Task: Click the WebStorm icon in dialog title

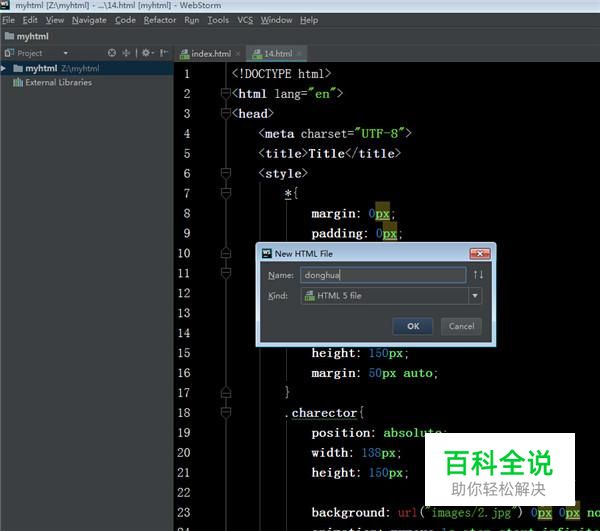Action: tap(266, 254)
